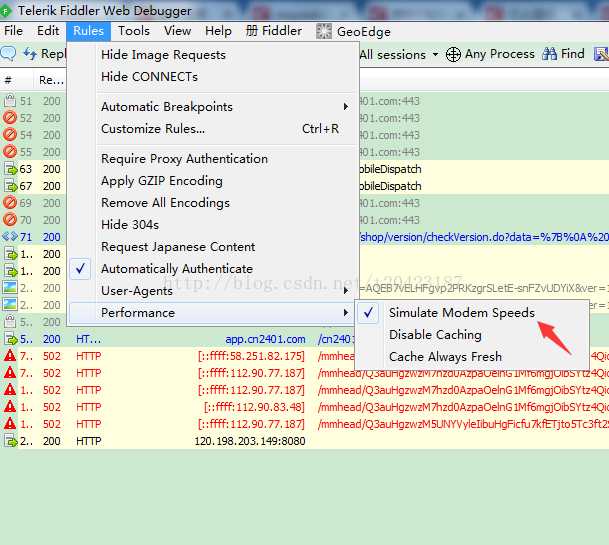The image size is (609, 545).
Task: Click the icon of the 120.198.203.149:8080 session
Action: pyautogui.click(x=10, y=441)
